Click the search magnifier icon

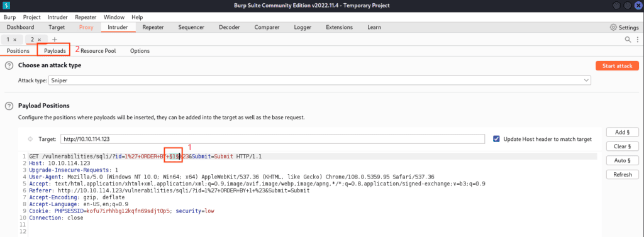point(628,40)
